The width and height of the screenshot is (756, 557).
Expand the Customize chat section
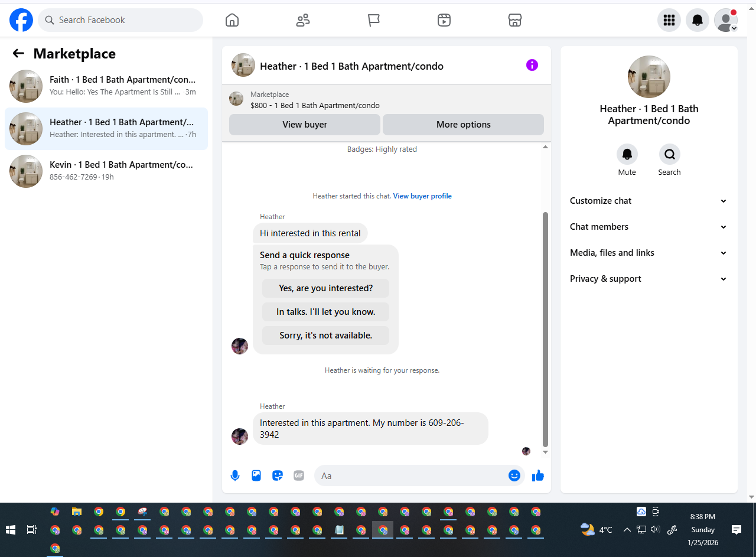click(649, 201)
